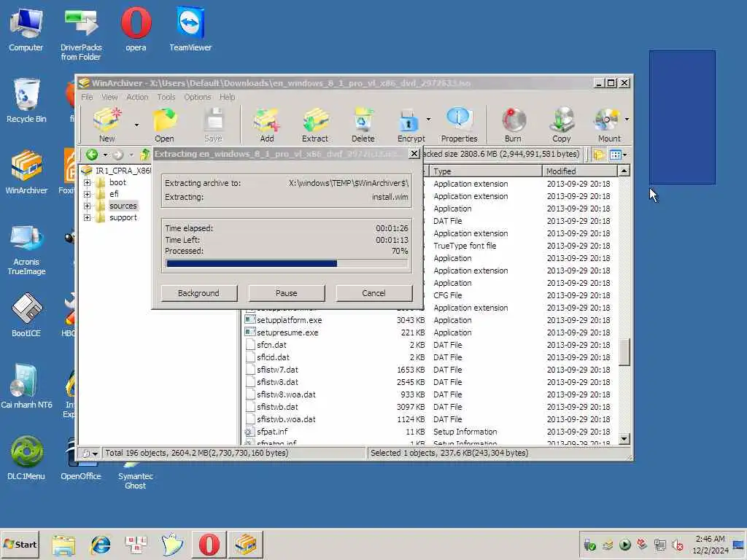Screen dimensions: 747x560
Task: Click the Delete toolbar icon
Action: [x=363, y=125]
